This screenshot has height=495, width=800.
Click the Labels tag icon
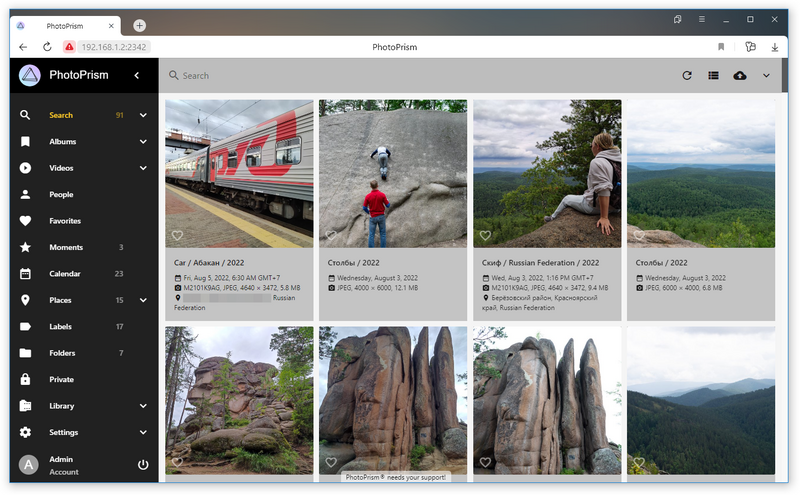pyautogui.click(x=25, y=327)
